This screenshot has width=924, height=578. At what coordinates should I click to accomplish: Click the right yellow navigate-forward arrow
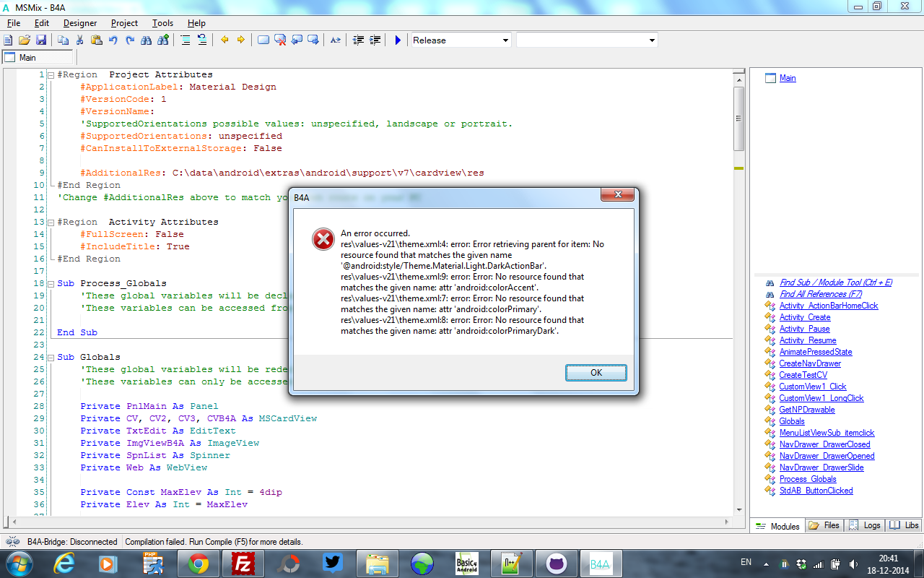tap(241, 40)
